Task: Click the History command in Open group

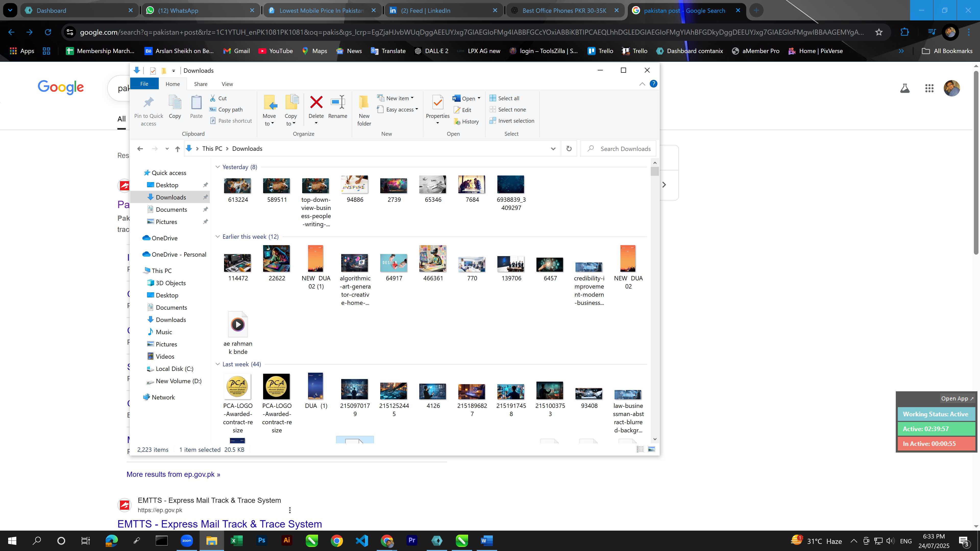Action: tap(466, 122)
